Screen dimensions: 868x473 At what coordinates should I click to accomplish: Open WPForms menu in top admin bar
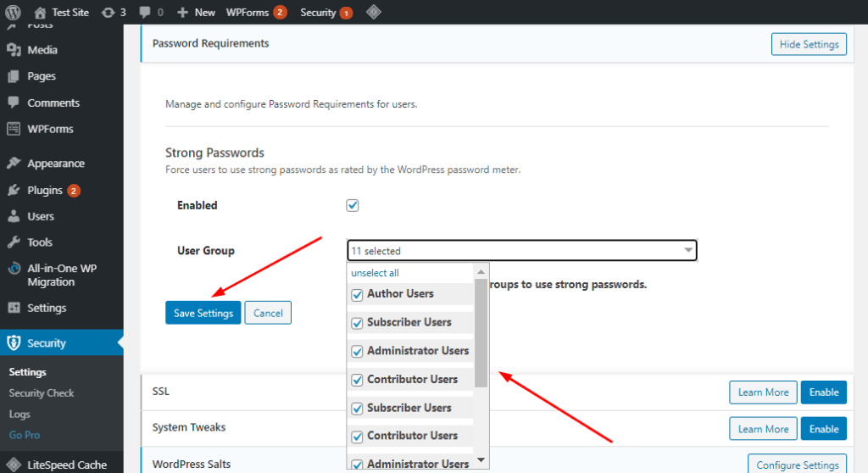256,12
